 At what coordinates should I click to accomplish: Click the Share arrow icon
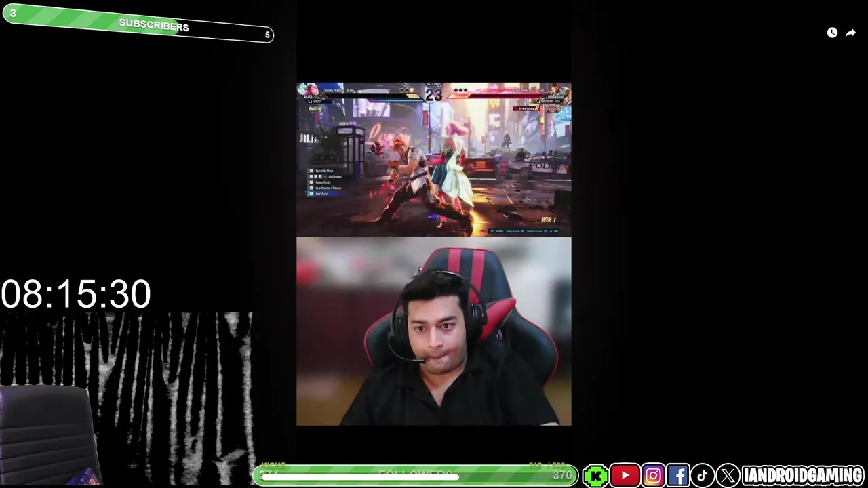pyautogui.click(x=850, y=33)
